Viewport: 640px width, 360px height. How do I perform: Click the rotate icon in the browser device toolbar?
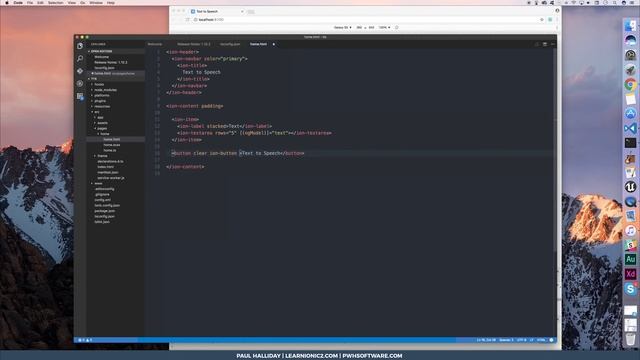tap(397, 27)
